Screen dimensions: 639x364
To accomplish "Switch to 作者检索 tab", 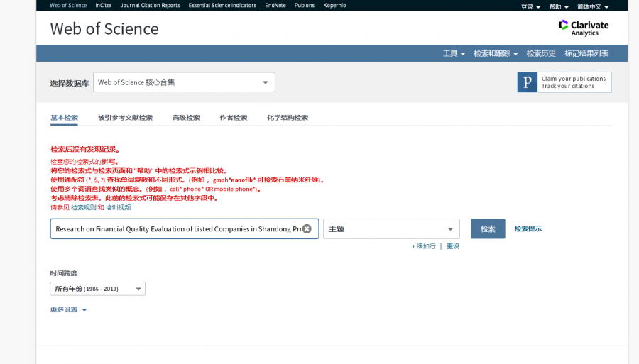I will 234,118.
